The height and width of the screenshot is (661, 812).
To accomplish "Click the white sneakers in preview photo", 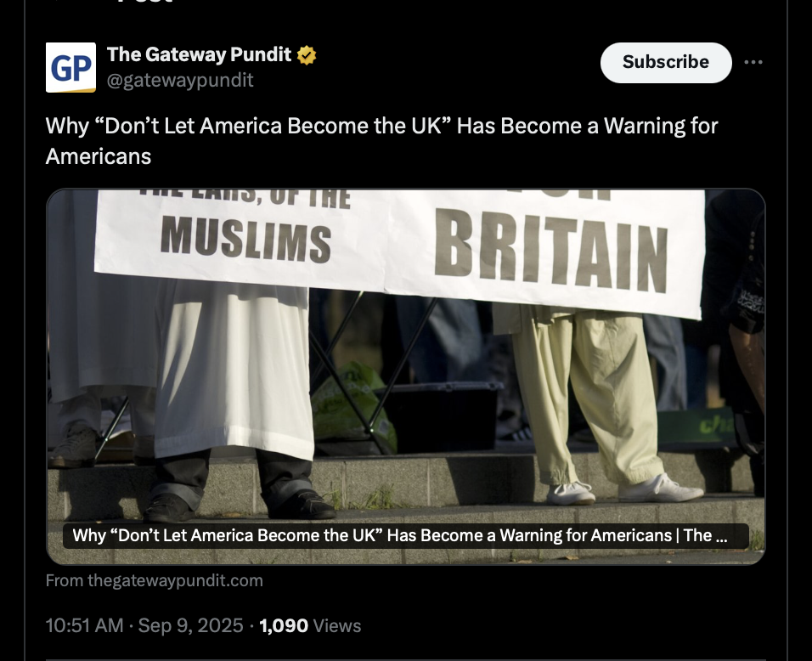I will coord(624,490).
